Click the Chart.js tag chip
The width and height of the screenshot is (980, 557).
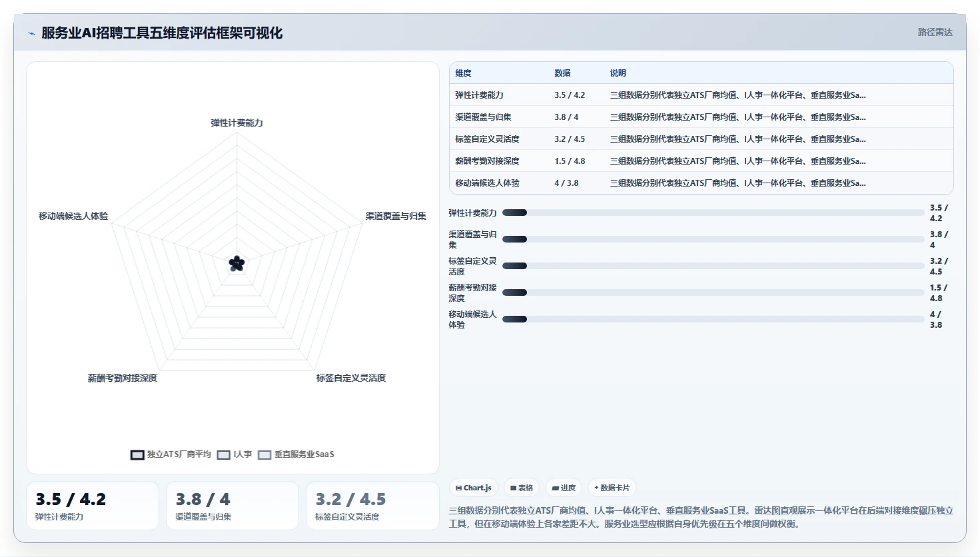(x=474, y=488)
